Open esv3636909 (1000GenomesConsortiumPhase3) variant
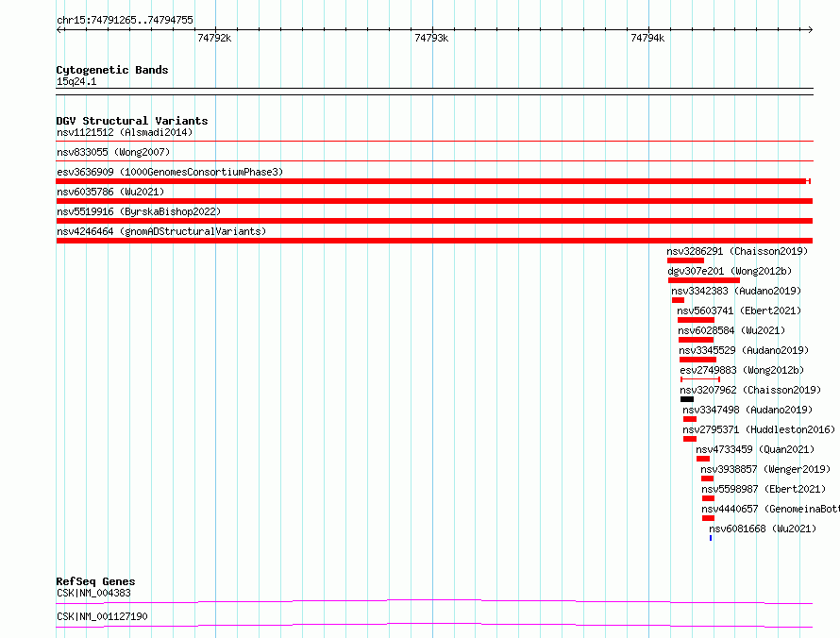 pos(170,172)
